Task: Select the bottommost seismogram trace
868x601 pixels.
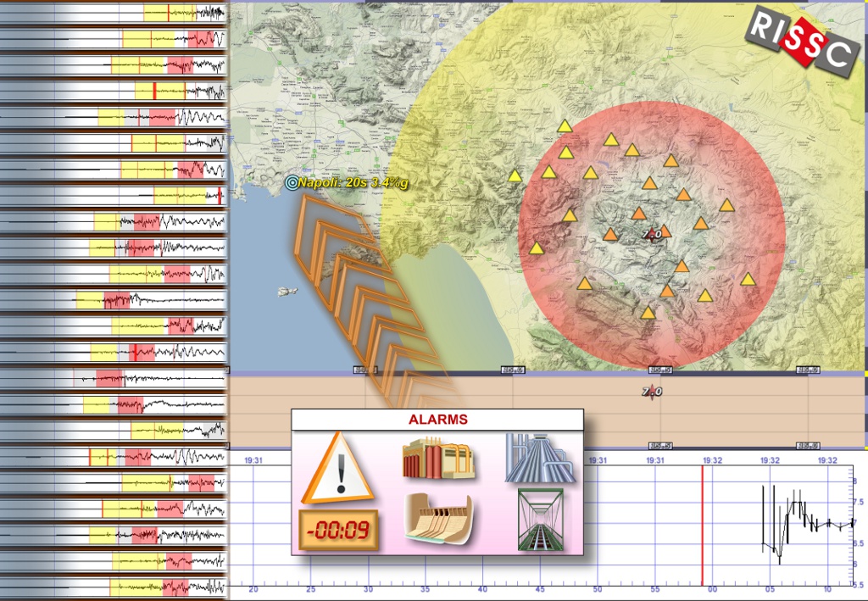Action: click(113, 587)
